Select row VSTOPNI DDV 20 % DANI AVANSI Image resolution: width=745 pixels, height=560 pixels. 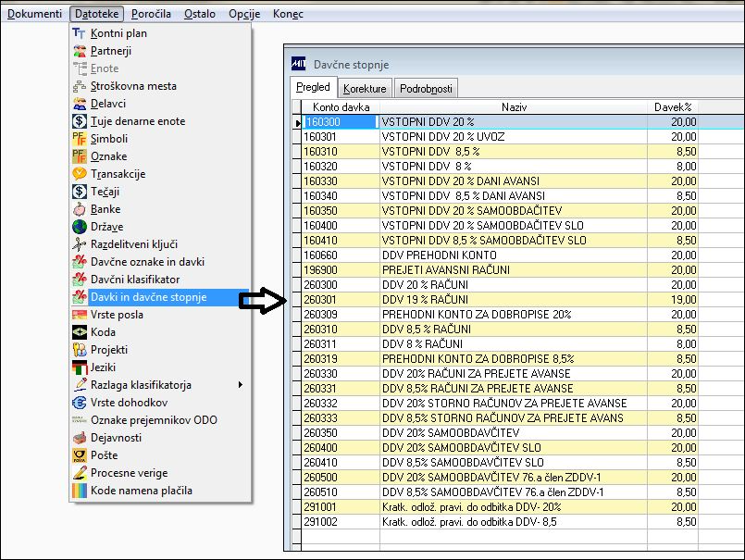[x=500, y=181]
